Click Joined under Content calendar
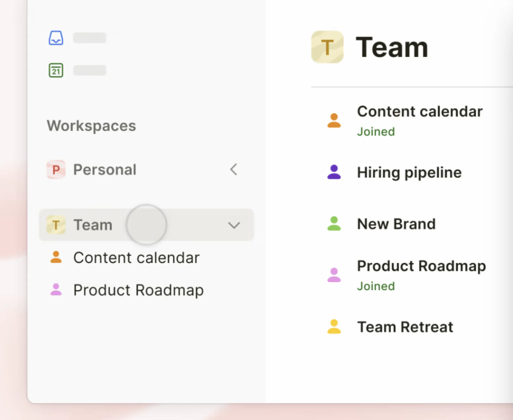 (376, 132)
